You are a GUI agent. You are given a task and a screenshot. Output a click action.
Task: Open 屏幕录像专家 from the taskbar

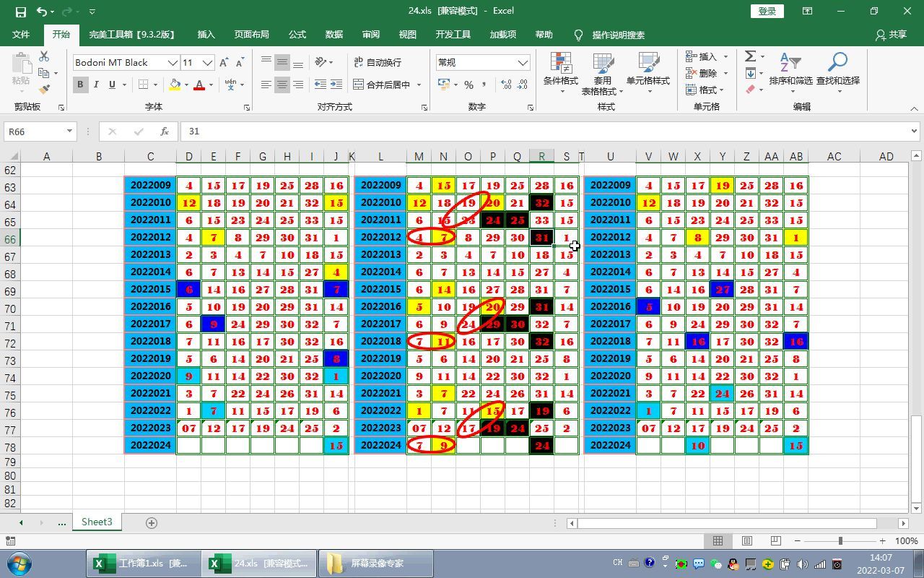pyautogui.click(x=375, y=564)
